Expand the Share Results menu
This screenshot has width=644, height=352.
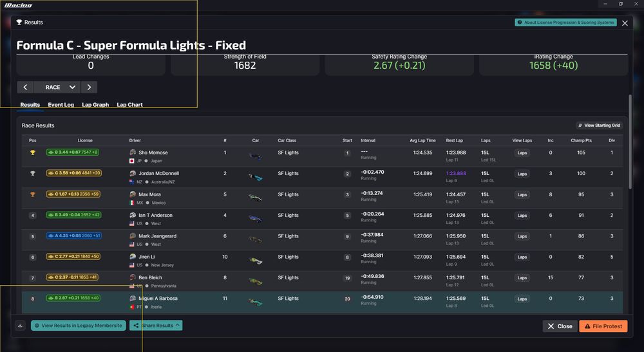coord(156,326)
